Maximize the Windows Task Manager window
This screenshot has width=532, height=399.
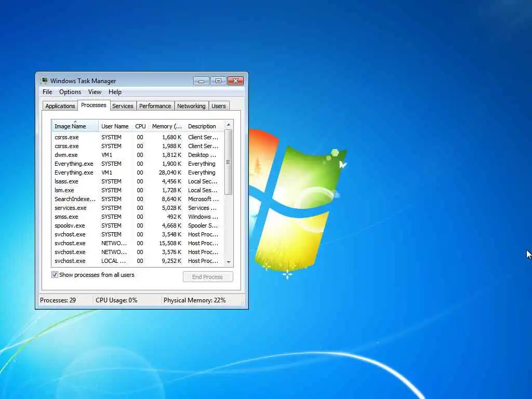[x=218, y=81]
